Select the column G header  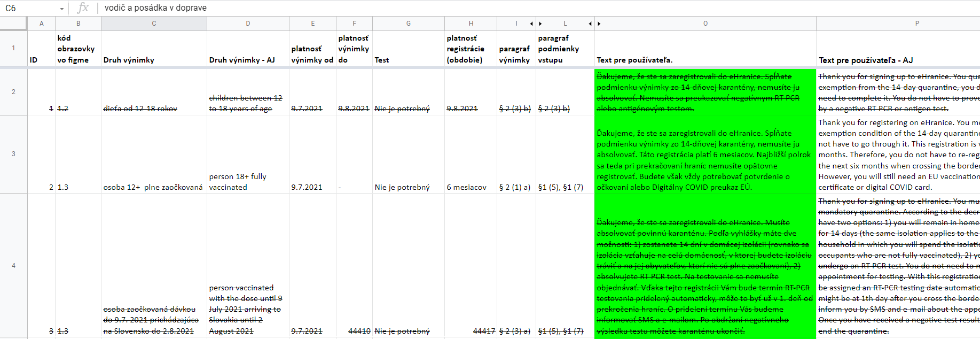pos(409,24)
